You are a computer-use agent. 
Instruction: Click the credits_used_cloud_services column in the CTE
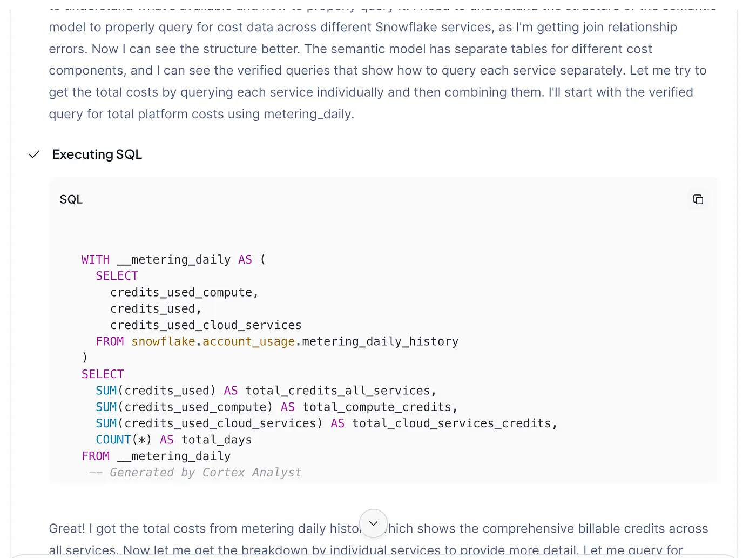coord(206,325)
